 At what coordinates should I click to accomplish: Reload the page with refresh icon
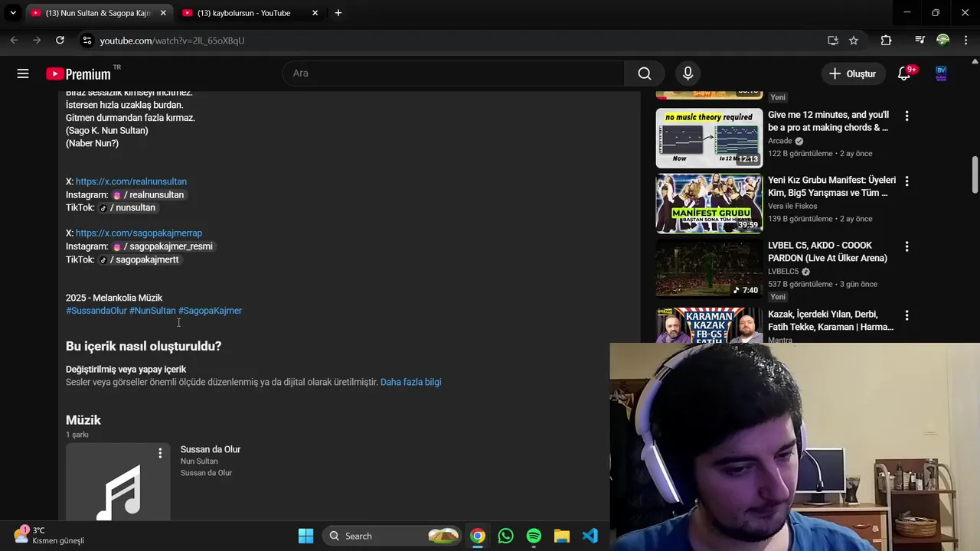60,41
